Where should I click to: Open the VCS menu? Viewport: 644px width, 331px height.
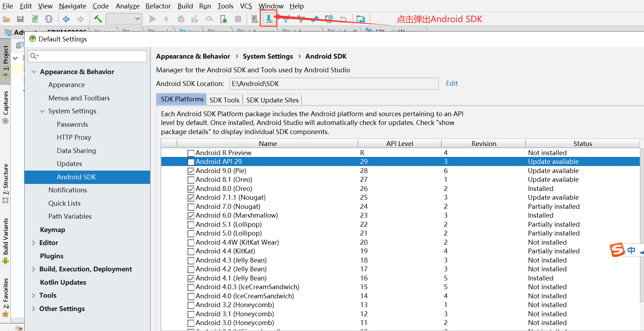pos(246,6)
